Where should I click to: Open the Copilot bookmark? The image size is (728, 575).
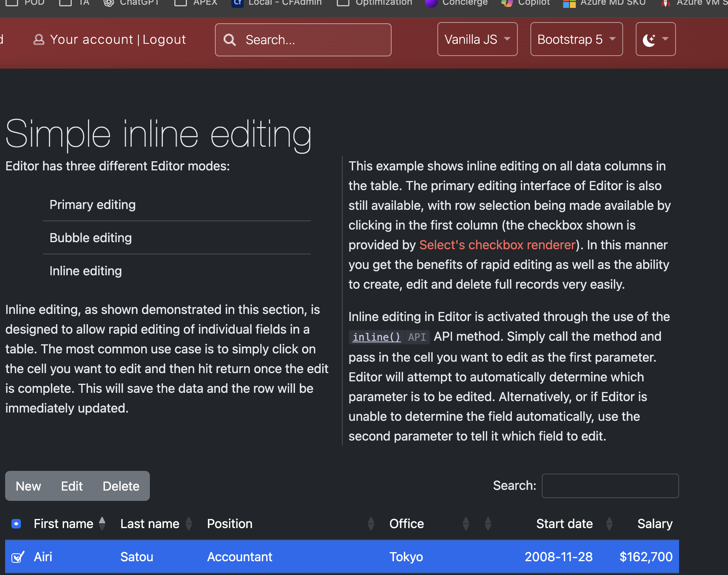[525, 3]
